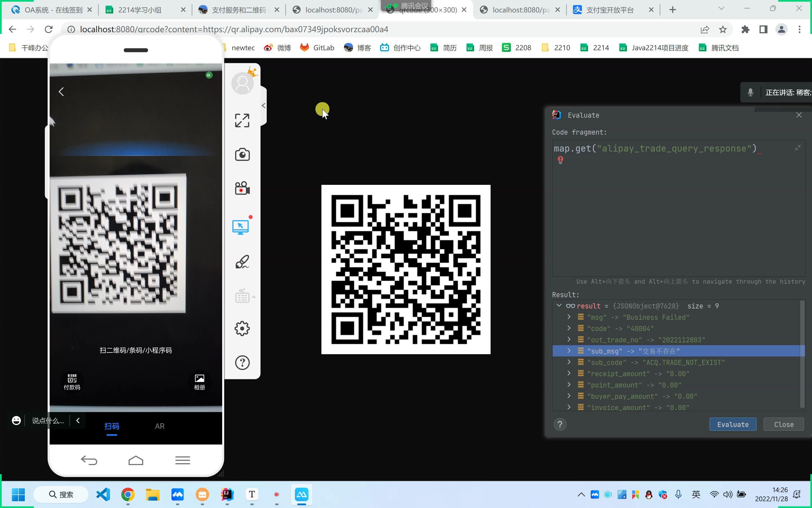Open 付款码 payment code

(x=72, y=382)
